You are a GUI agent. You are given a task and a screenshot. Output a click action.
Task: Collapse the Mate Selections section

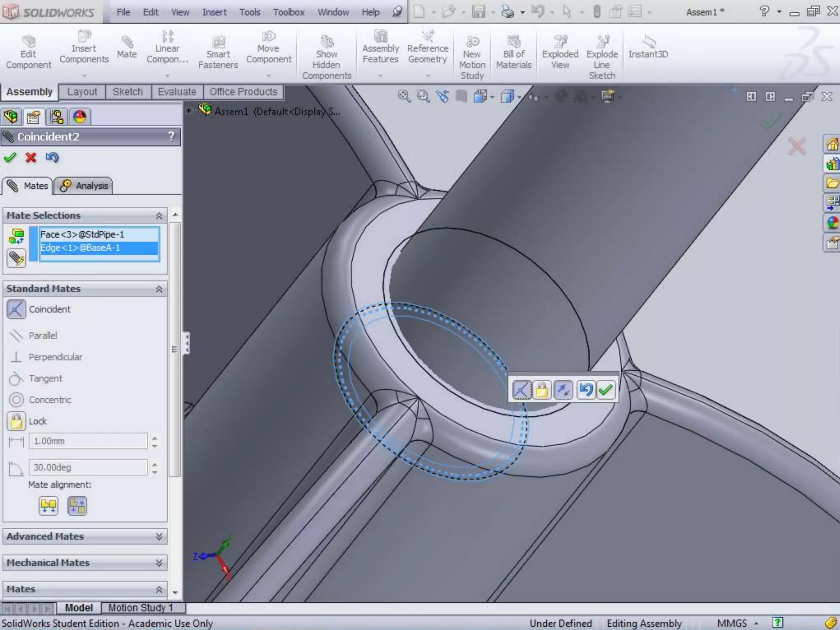(159, 216)
